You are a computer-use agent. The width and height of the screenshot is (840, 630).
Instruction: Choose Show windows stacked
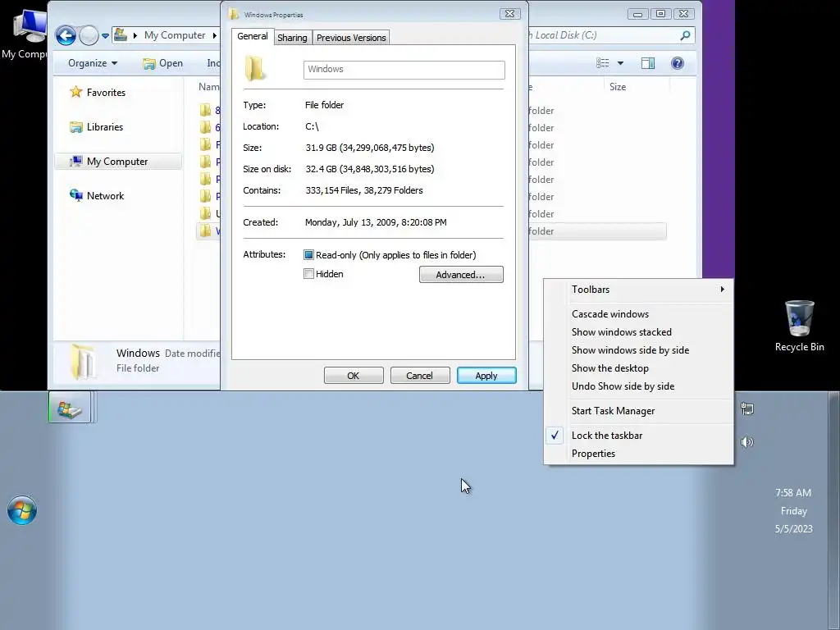point(638,332)
